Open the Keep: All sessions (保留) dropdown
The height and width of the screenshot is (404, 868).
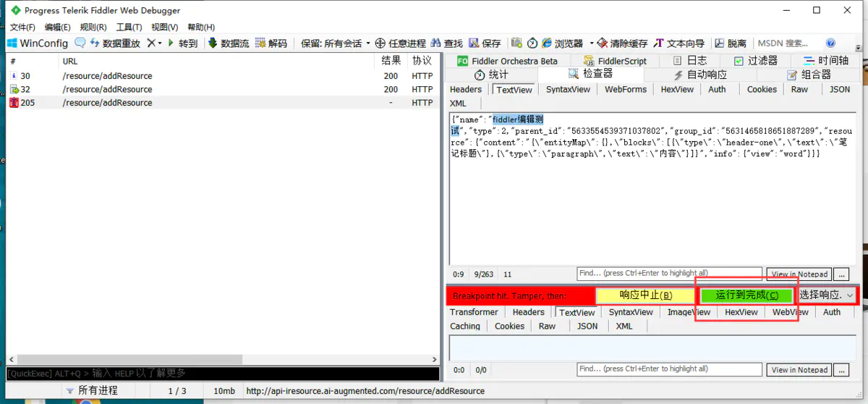(x=336, y=43)
